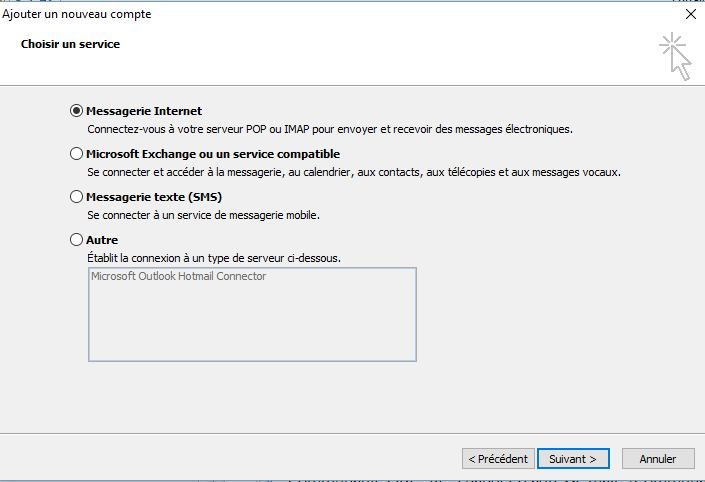Click the "Établit la connexion" description text
The height and width of the screenshot is (482, 705).
(x=214, y=258)
